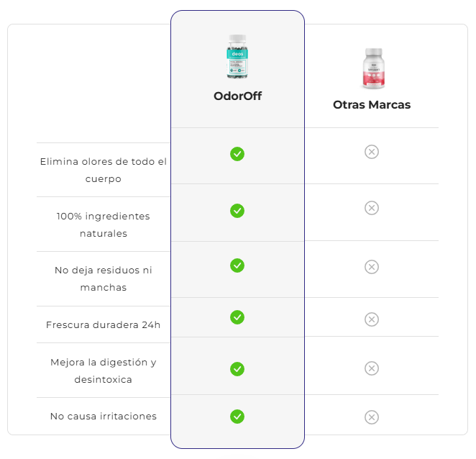Click gray X icon for No causa irritaciones
Viewport: 476px width, 459px height.
[x=372, y=417]
